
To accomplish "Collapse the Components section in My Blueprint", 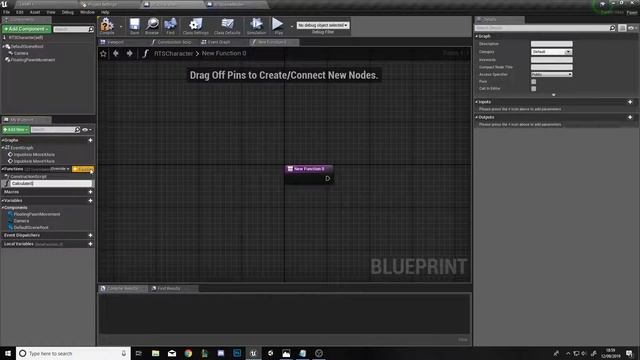I will (2, 208).
